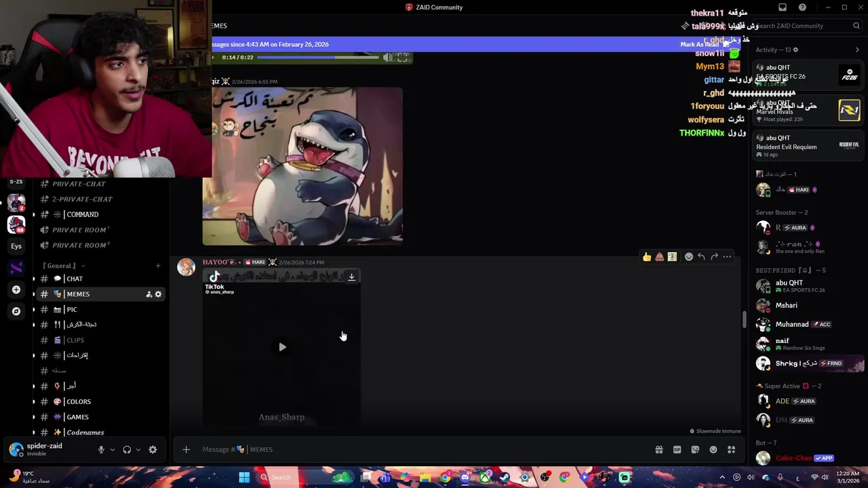Image resolution: width=868 pixels, height=488 pixels.
Task: Open User Settings gear
Action: pyautogui.click(x=153, y=449)
